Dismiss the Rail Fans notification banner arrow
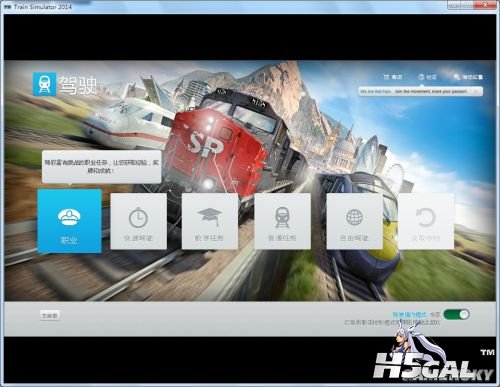Viewport: 500px width, 387px height. click(476, 91)
